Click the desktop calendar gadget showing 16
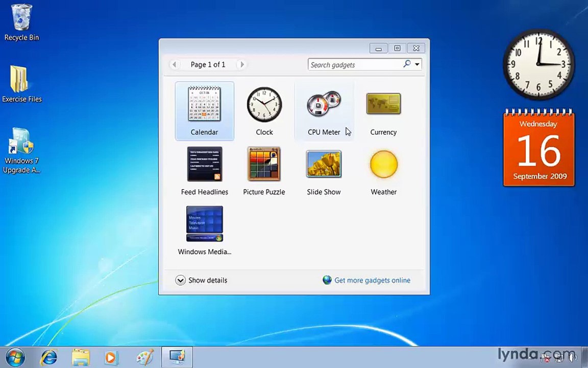Screen dimensions: 588x368 [x=539, y=148]
